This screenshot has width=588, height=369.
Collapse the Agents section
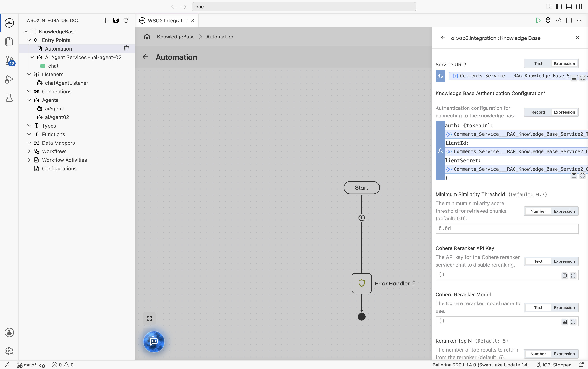pos(29,100)
